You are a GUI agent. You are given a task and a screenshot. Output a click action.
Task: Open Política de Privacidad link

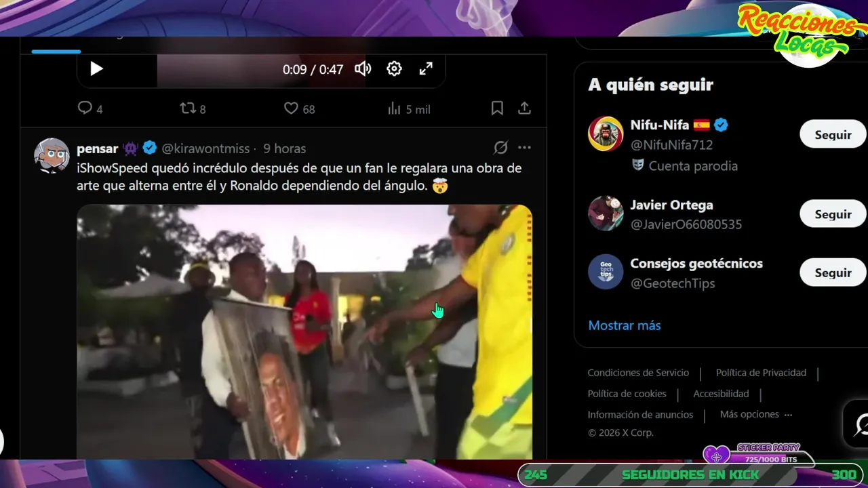pos(761,373)
